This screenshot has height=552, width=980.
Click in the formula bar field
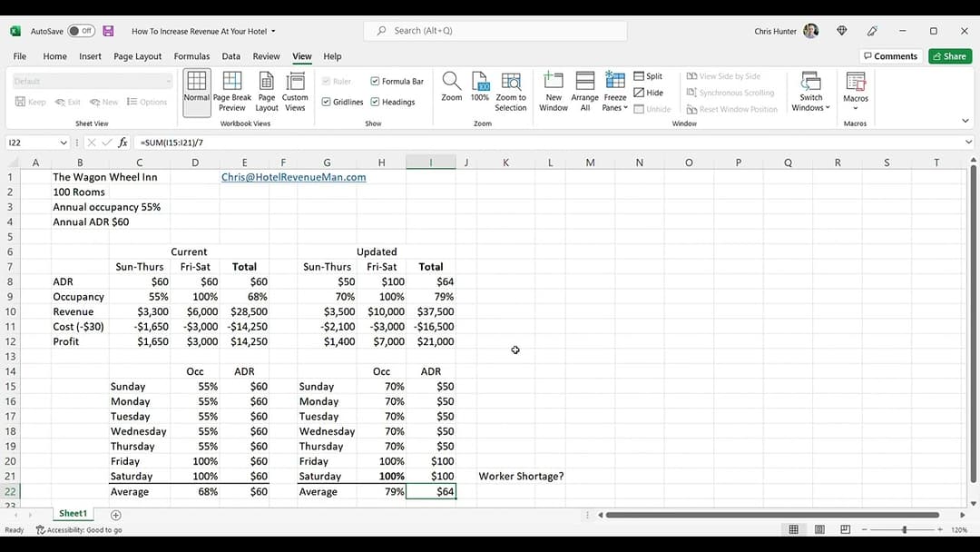(547, 143)
